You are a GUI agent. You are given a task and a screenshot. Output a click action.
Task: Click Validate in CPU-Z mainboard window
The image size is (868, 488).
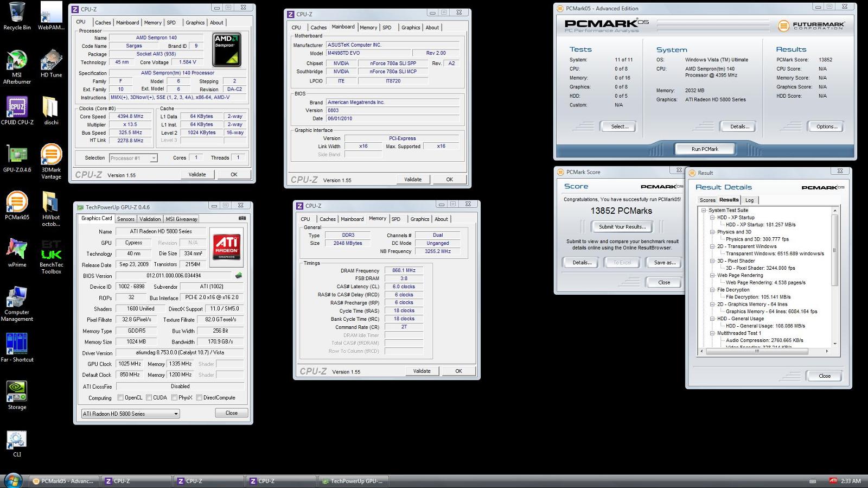[x=413, y=179]
